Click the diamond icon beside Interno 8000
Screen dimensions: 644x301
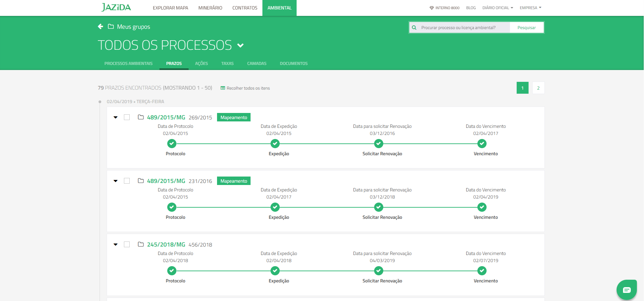[432, 8]
